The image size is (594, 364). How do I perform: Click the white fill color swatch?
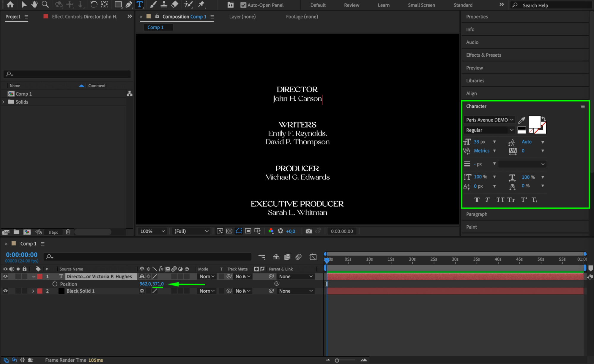(534, 122)
